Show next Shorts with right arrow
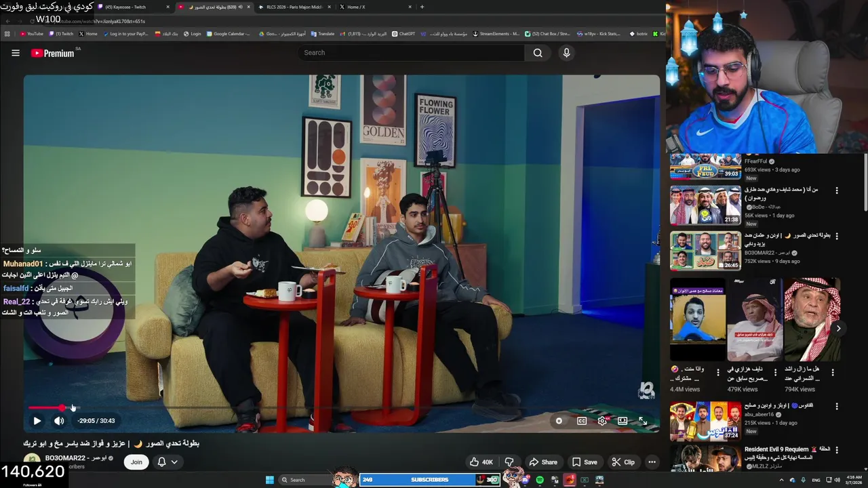868x488 pixels. click(x=838, y=328)
